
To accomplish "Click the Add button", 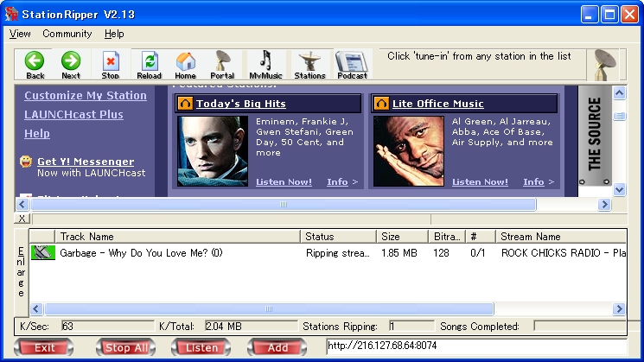I will (277, 348).
